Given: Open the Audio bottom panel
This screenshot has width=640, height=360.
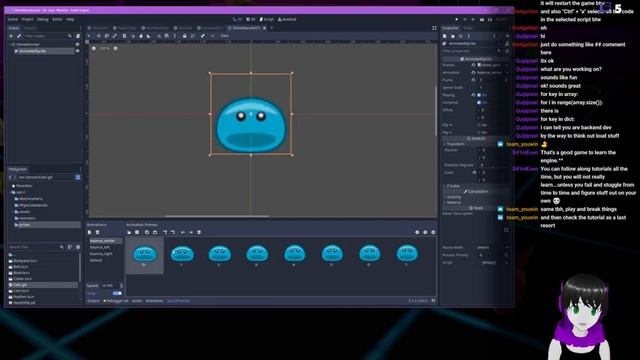Looking at the screenshot, I should click(137, 301).
